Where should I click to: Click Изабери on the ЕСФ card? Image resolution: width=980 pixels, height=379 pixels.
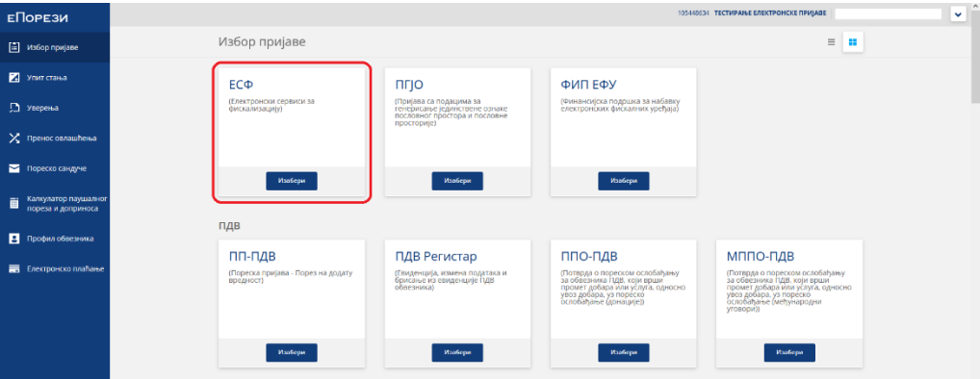[292, 181]
